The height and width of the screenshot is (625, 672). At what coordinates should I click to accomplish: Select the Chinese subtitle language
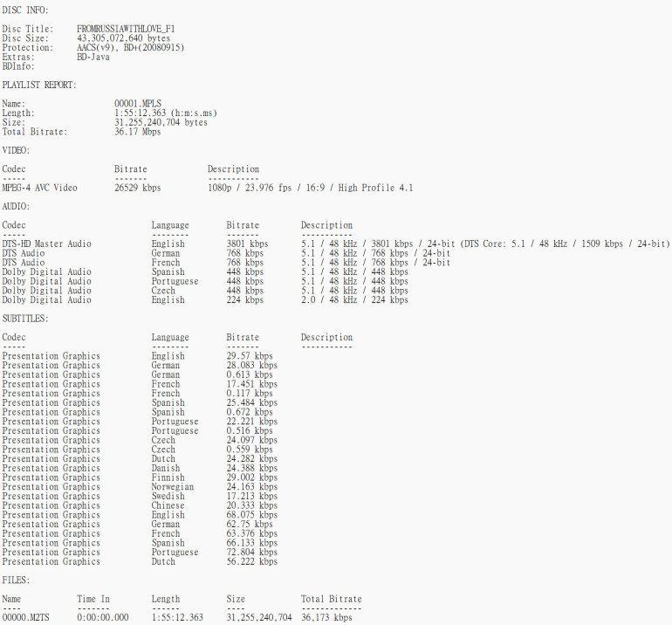coord(168,505)
